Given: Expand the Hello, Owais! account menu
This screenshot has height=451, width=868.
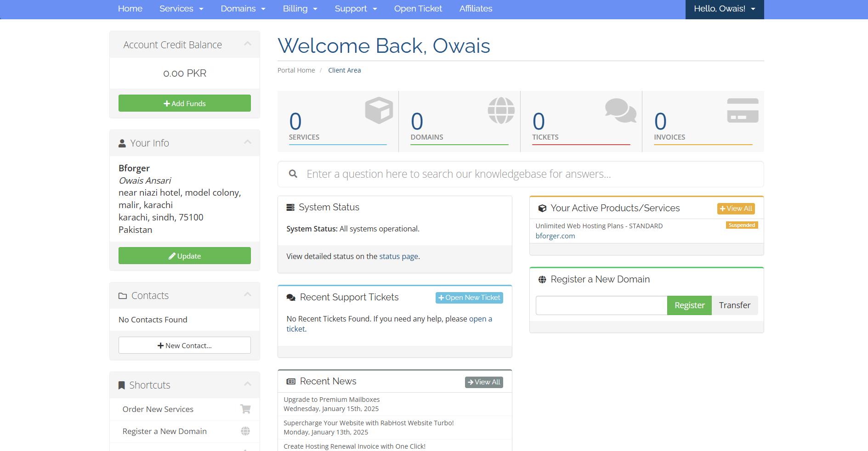Looking at the screenshot, I should coord(724,9).
